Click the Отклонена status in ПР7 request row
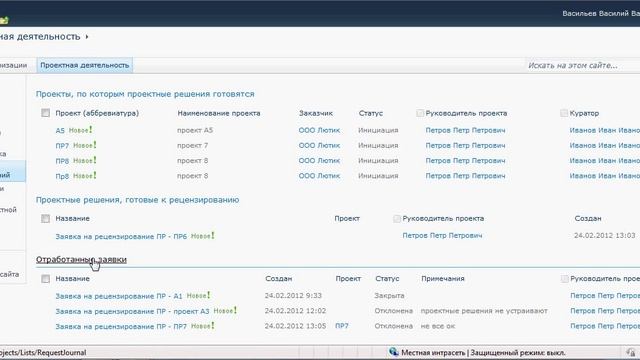640x360 pixels. point(394,326)
